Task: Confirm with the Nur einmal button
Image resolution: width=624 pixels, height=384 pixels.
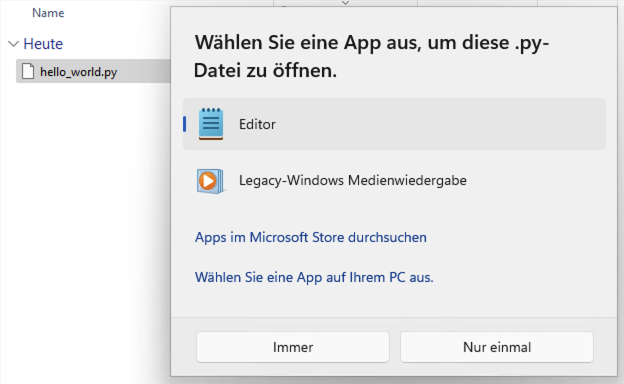Action: pos(497,347)
